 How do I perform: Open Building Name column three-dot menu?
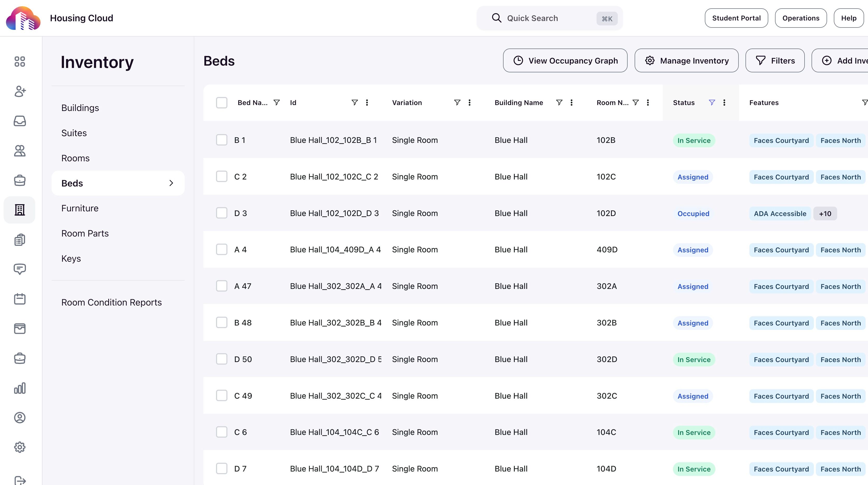(x=571, y=102)
